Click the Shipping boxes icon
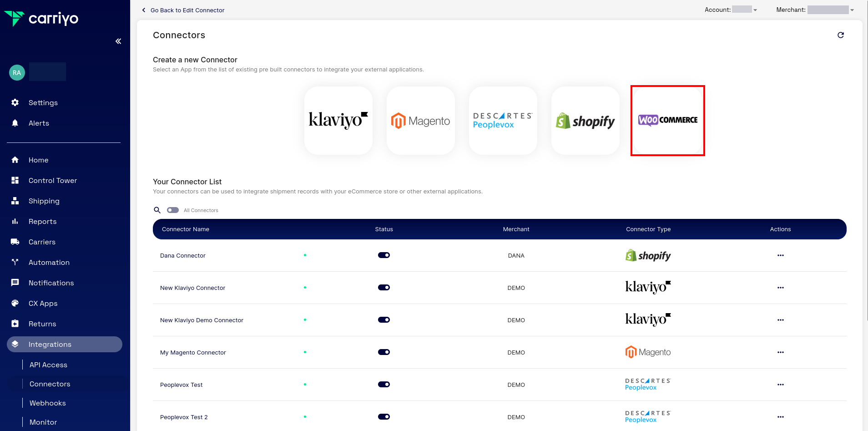Viewport: 868px width, 431px height. point(15,201)
